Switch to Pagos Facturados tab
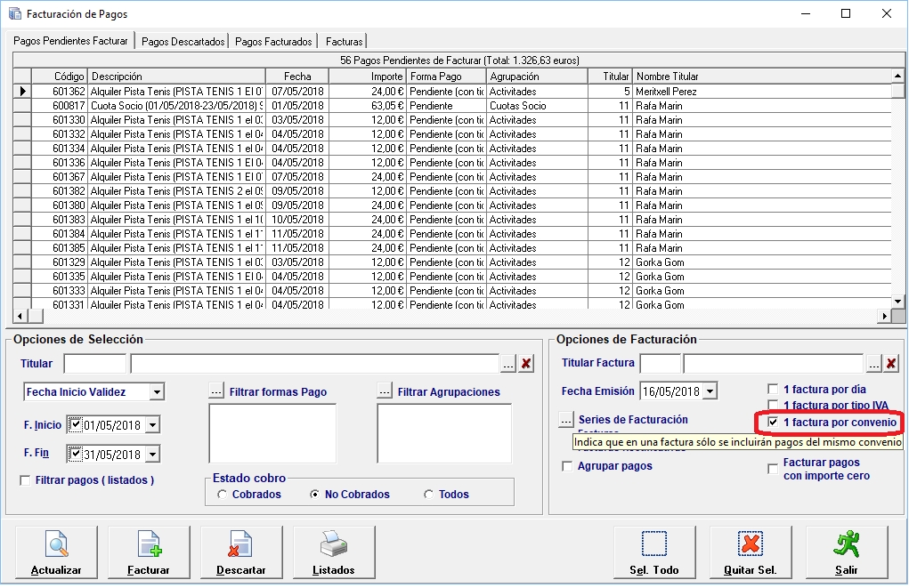The image size is (909, 588). pyautogui.click(x=273, y=42)
